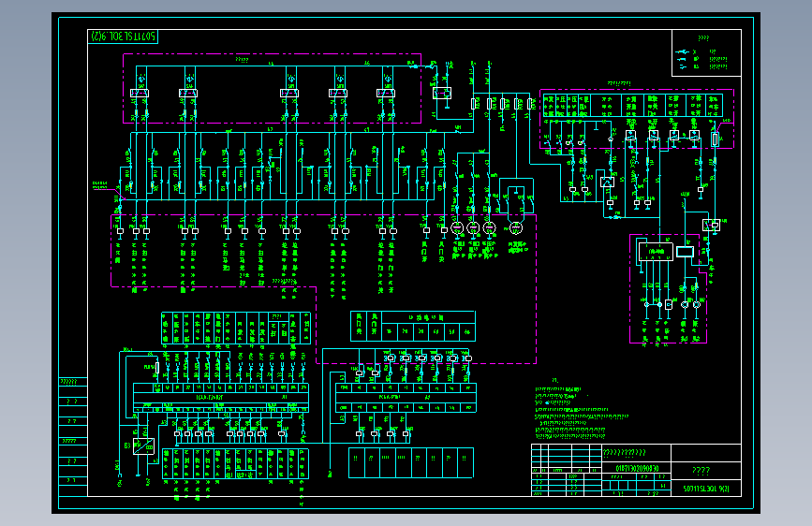Select the B3 converter box symbol
This screenshot has width=812, height=526.
pos(143,446)
